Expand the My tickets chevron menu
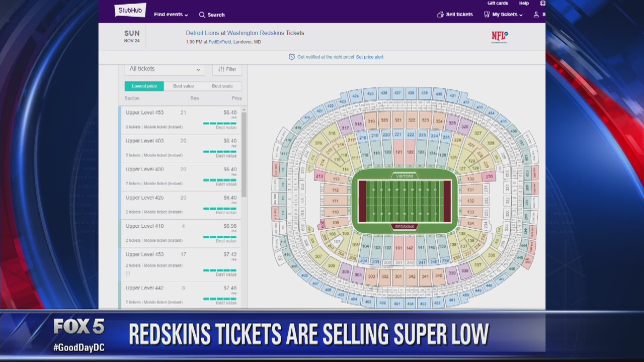 click(521, 14)
